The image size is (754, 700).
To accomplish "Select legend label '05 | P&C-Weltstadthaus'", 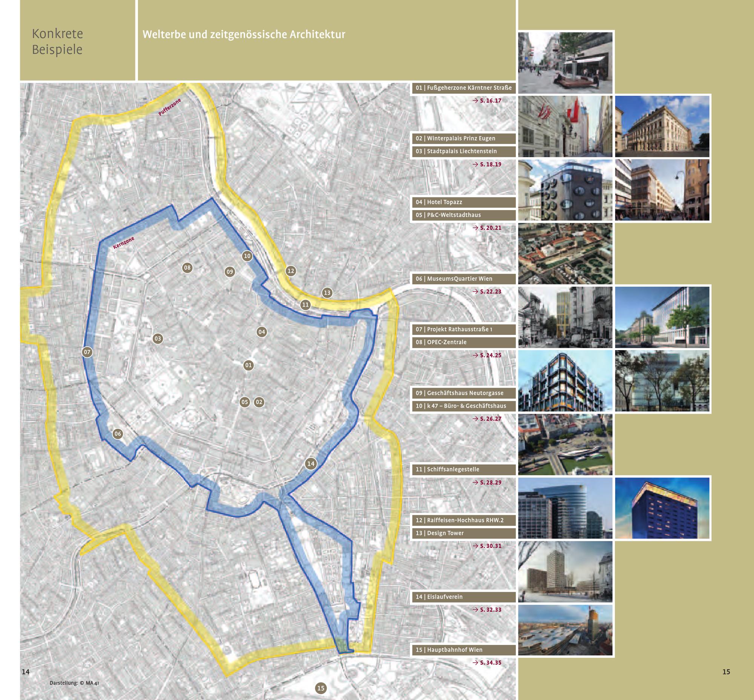I will tap(464, 215).
